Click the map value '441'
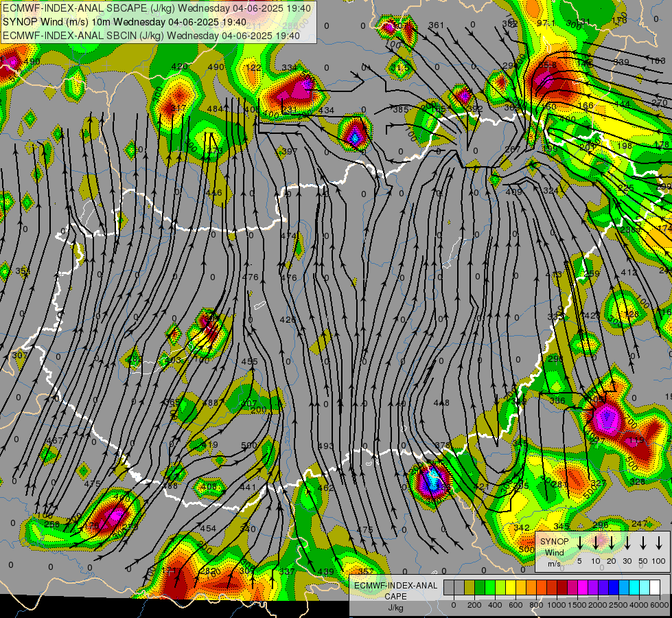The height and width of the screenshot is (618, 672). [248, 488]
